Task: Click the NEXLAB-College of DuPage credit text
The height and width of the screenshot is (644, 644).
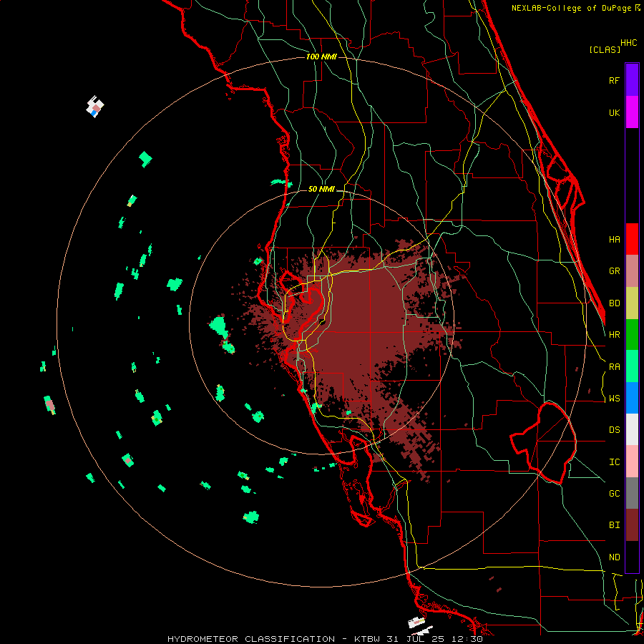Action: pos(572,8)
